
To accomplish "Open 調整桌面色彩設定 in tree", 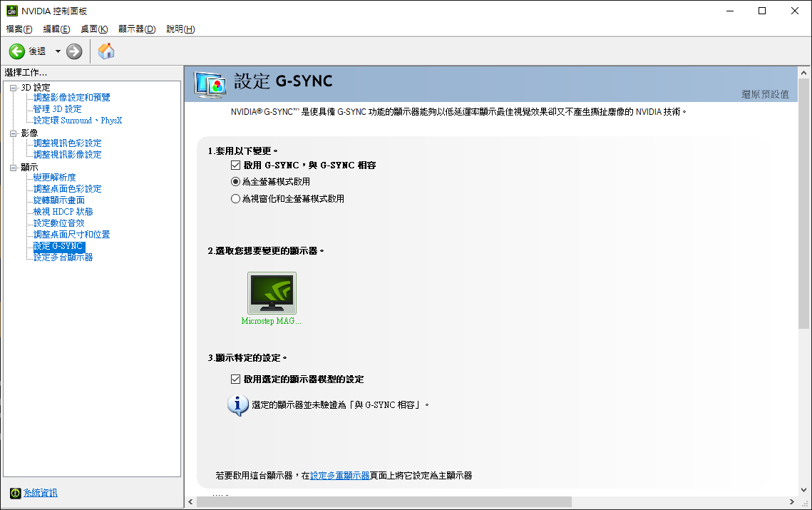I will point(67,188).
